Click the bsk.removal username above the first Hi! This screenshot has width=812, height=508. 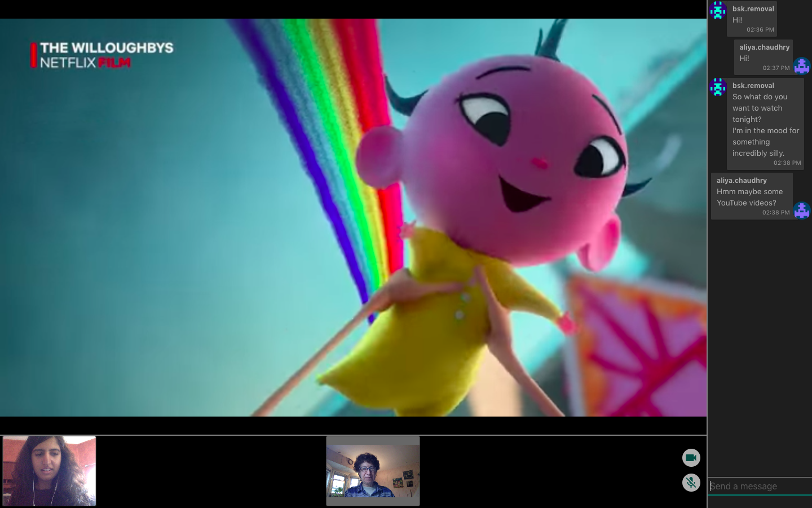click(x=753, y=9)
